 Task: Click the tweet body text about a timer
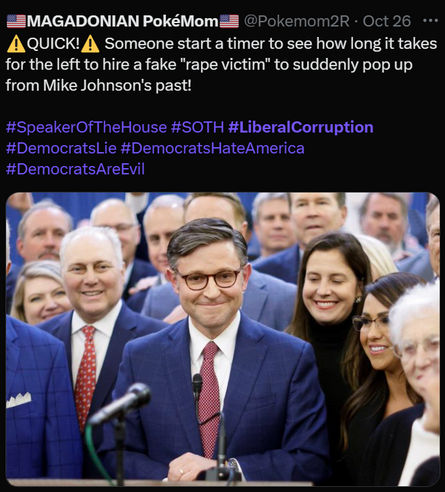click(x=221, y=65)
